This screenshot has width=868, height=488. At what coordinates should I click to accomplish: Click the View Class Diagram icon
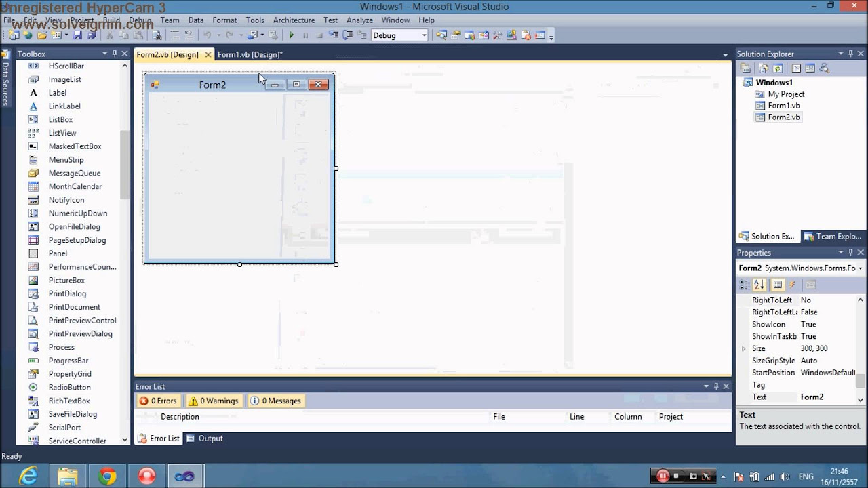point(824,68)
